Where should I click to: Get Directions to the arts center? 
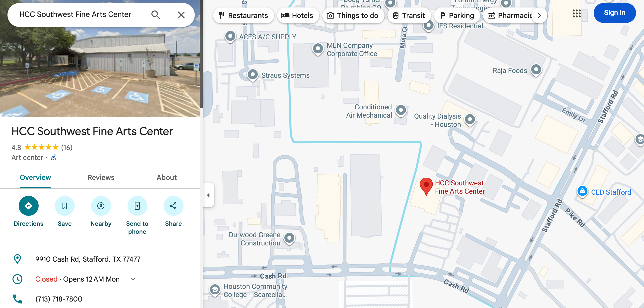coord(28,206)
